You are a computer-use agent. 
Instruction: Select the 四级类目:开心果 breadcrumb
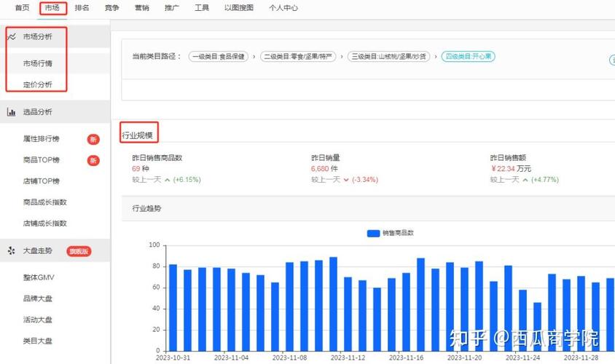click(469, 57)
